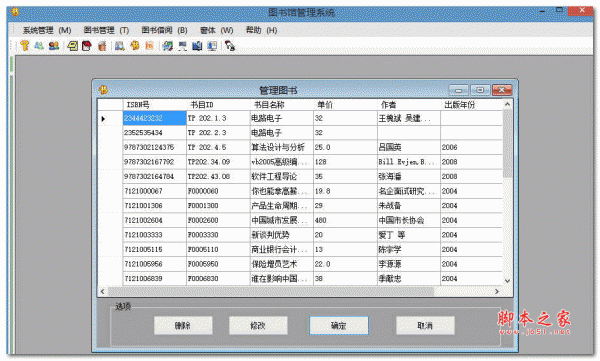The height and width of the screenshot is (361, 600).
Task: Select the price cell 19.8
Action: [345, 191]
